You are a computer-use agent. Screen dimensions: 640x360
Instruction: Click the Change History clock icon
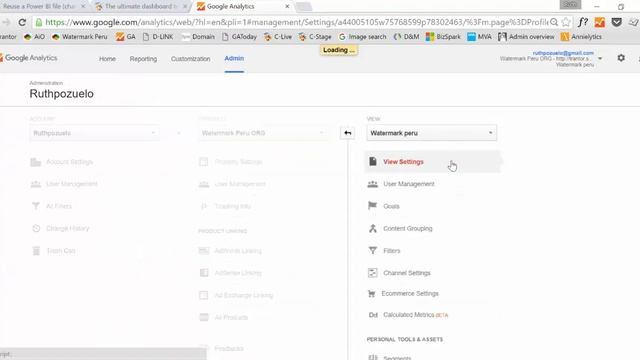36,229
